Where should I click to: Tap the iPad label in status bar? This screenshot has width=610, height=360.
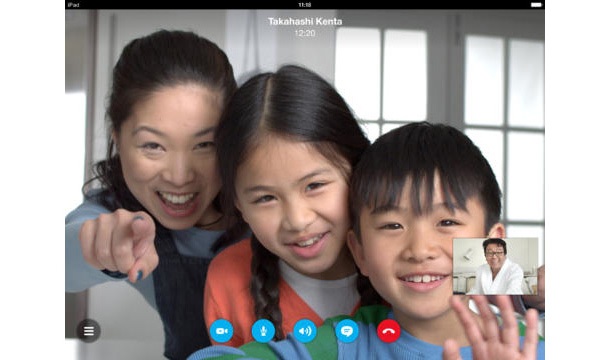(x=73, y=5)
